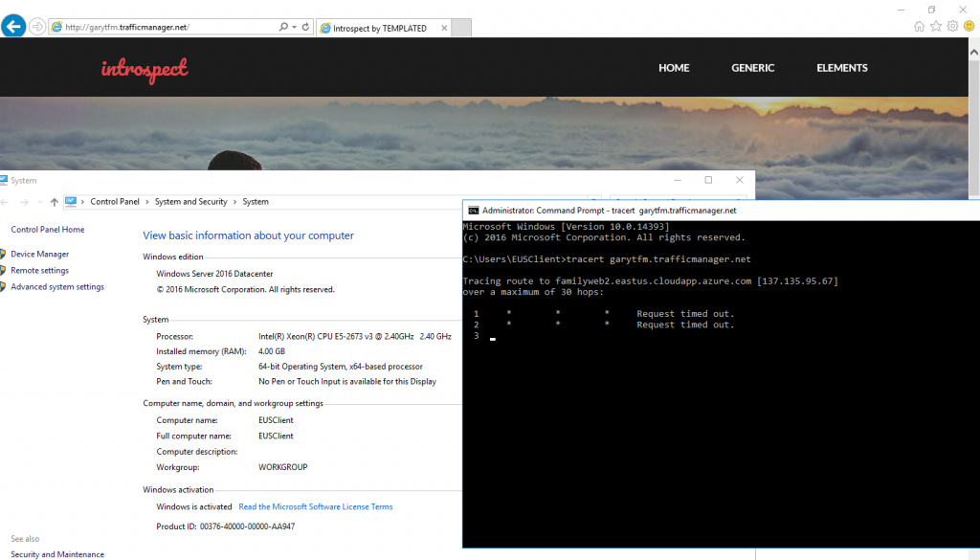Screen dimensions: 980x560
Task: Select the Introspect by TEMPLATED tab
Action: [379, 28]
